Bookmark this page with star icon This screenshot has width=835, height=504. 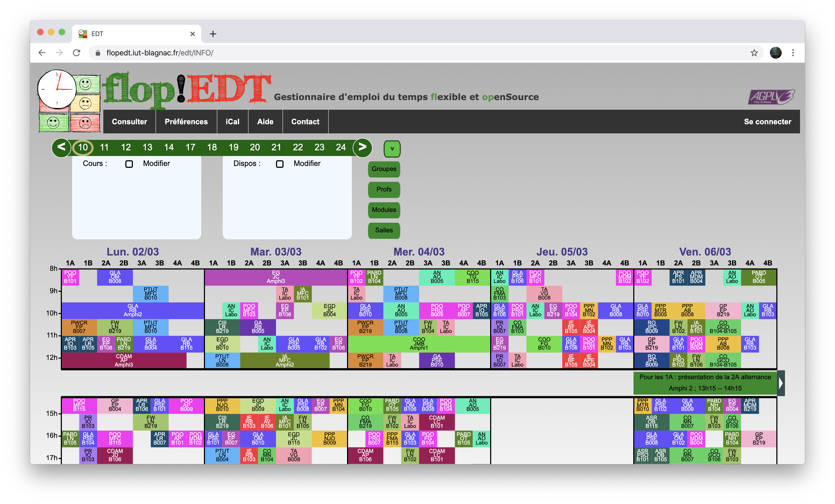click(x=754, y=53)
